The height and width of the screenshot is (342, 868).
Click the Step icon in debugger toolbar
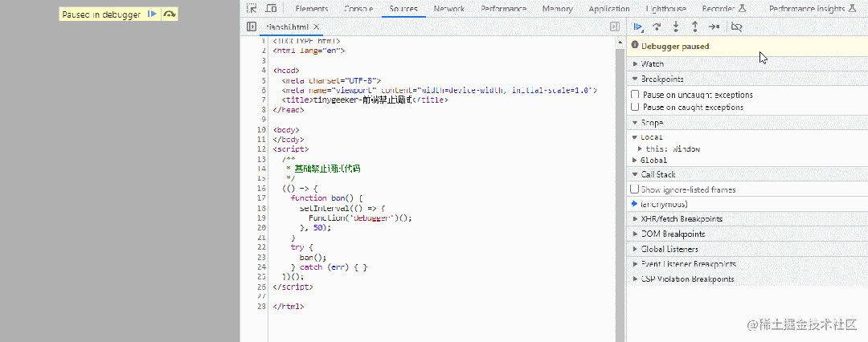point(714,26)
